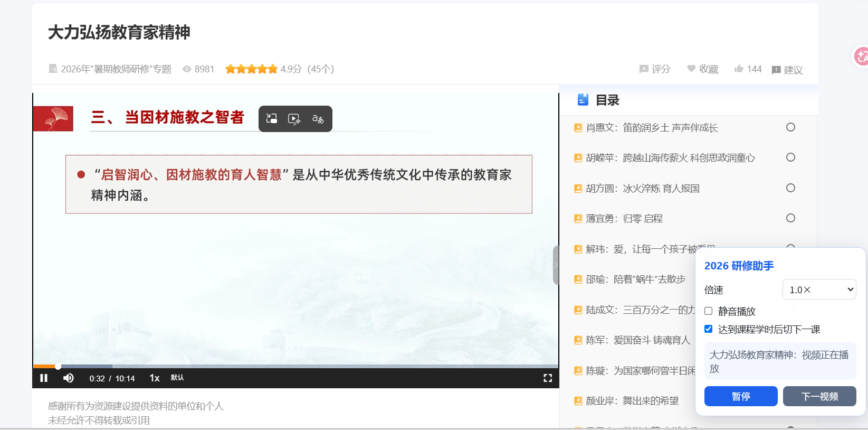Click the video status message in assistant panel
868x430 pixels.
(x=780, y=361)
